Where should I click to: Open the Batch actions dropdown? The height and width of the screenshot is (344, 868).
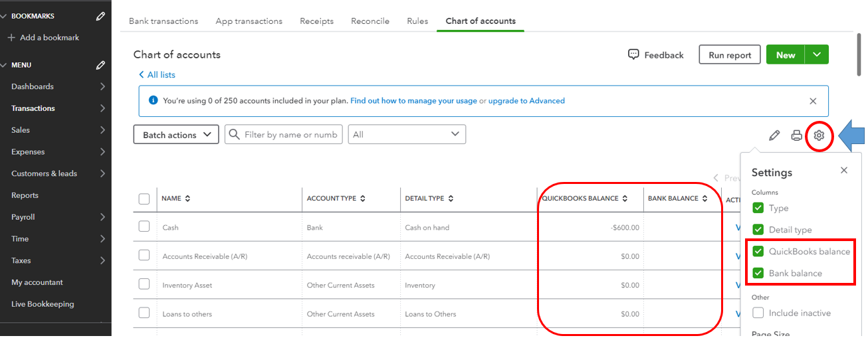click(x=176, y=135)
